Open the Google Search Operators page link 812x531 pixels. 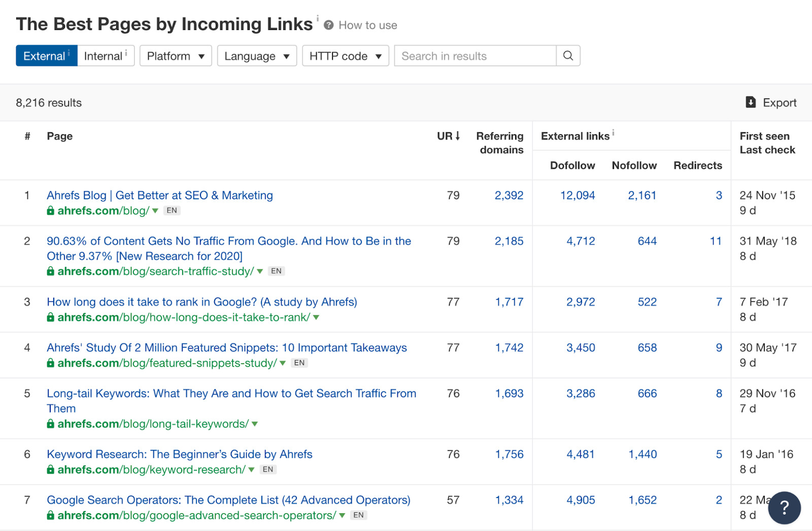click(x=228, y=500)
